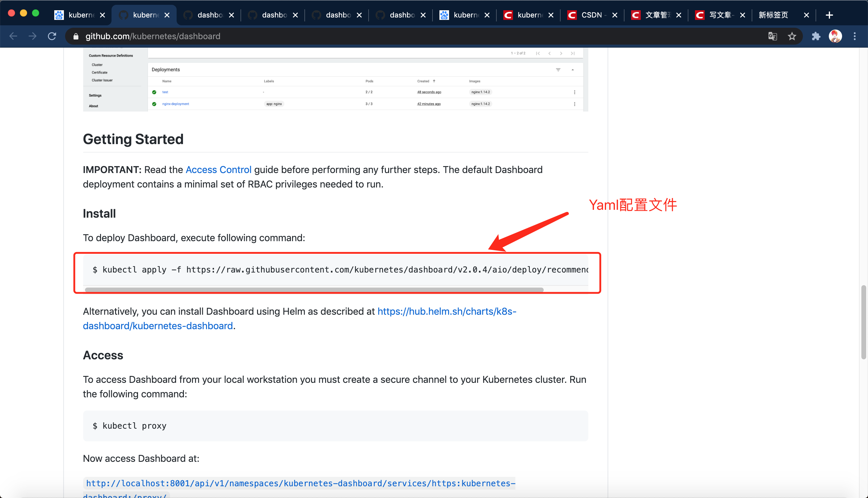868x498 pixels.
Task: Switch to the CSDN tab
Action: 591,15
